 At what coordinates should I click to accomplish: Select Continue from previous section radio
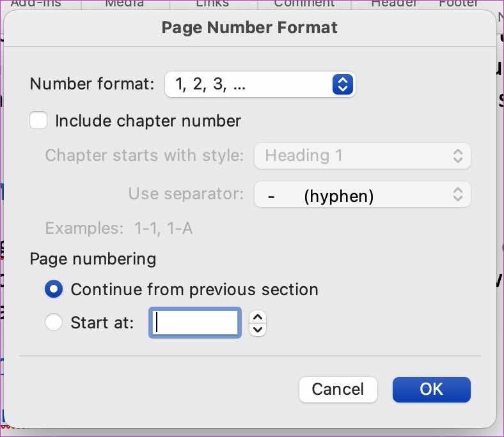(x=54, y=289)
